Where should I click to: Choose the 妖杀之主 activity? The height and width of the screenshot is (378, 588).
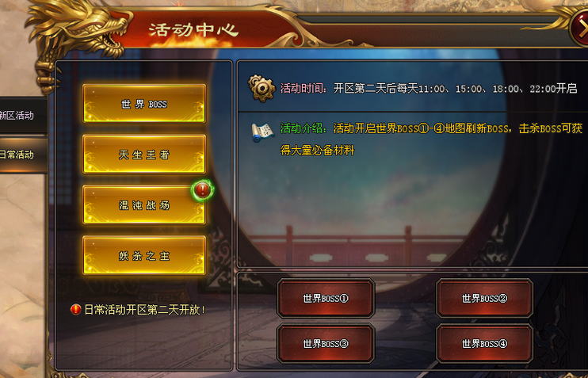pos(144,256)
